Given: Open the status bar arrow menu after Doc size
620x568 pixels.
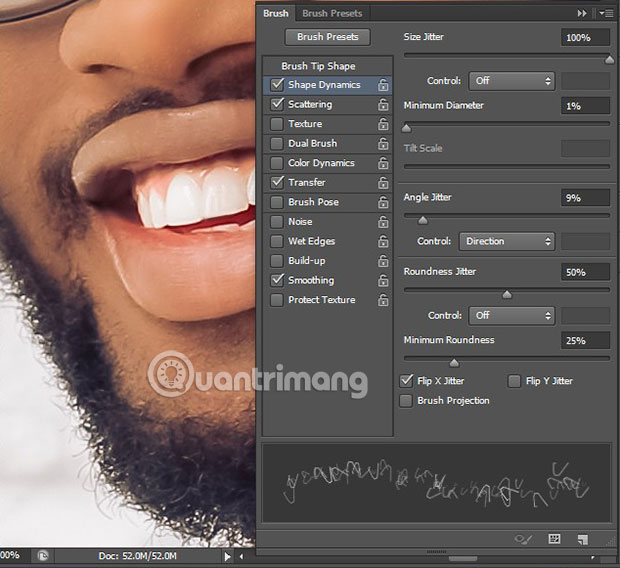Looking at the screenshot, I should point(227,557).
